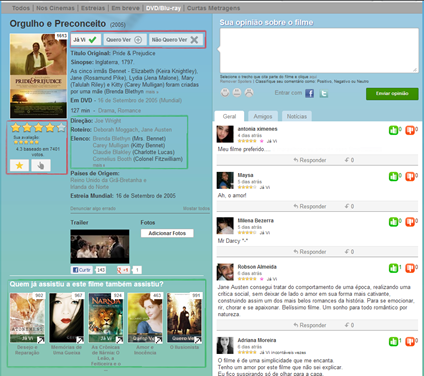The height and width of the screenshot is (376, 424).
Task: Play the Pride & Prejudice trailer thumbnail
Action: pyautogui.click(x=100, y=246)
